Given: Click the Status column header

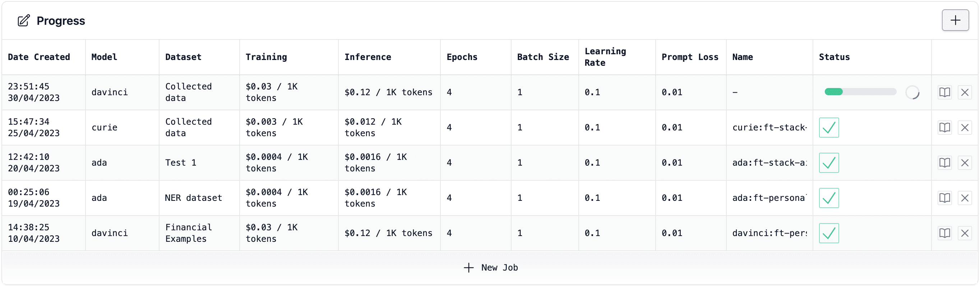Looking at the screenshot, I should (x=834, y=57).
